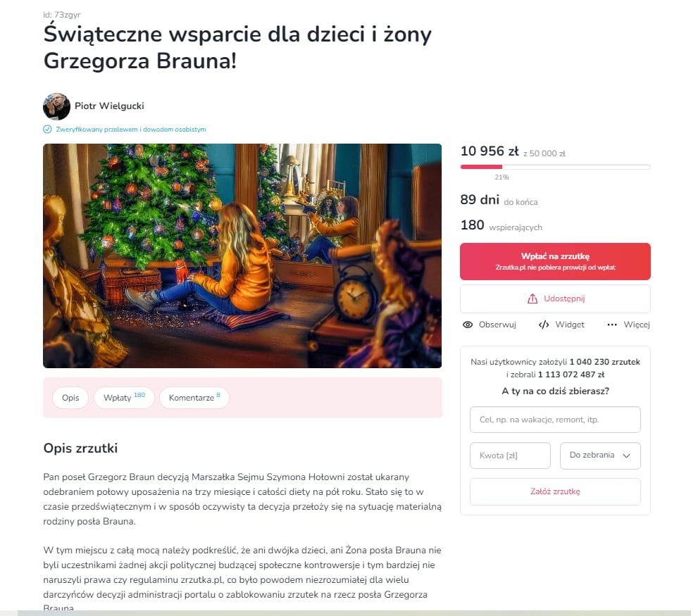Expand the Do zebrania dropdown
Viewport: 691px width, 616px height.
[x=599, y=455]
